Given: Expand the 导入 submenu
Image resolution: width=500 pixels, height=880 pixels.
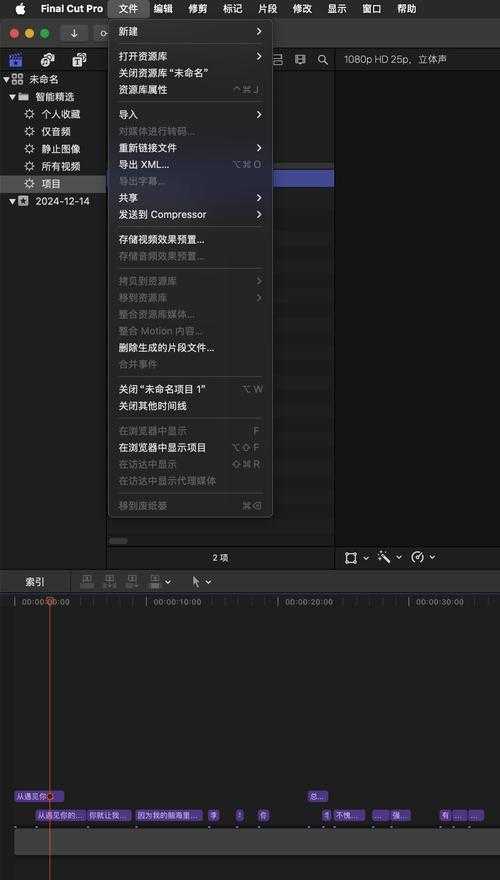Looking at the screenshot, I should [x=190, y=114].
